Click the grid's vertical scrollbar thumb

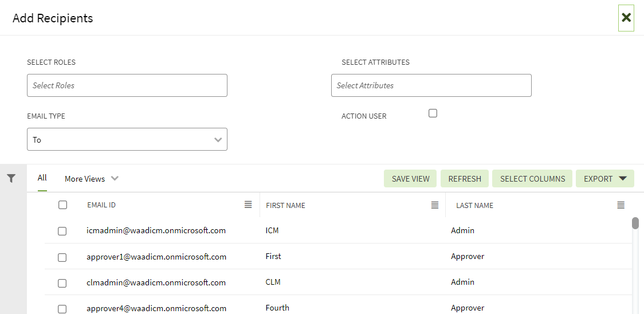click(635, 223)
